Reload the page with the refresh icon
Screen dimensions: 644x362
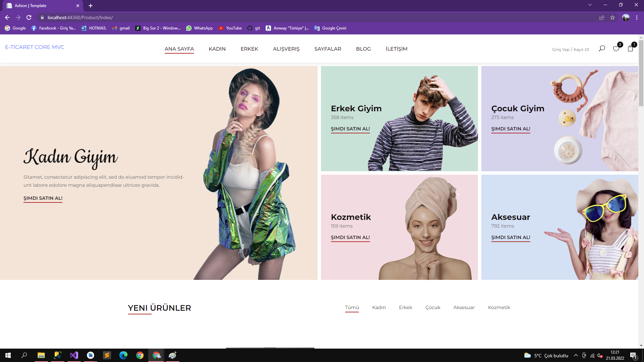click(x=29, y=17)
